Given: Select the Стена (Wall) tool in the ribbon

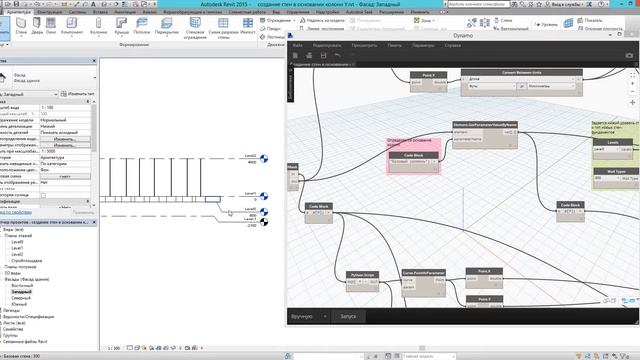Looking at the screenshot, I should (21, 26).
